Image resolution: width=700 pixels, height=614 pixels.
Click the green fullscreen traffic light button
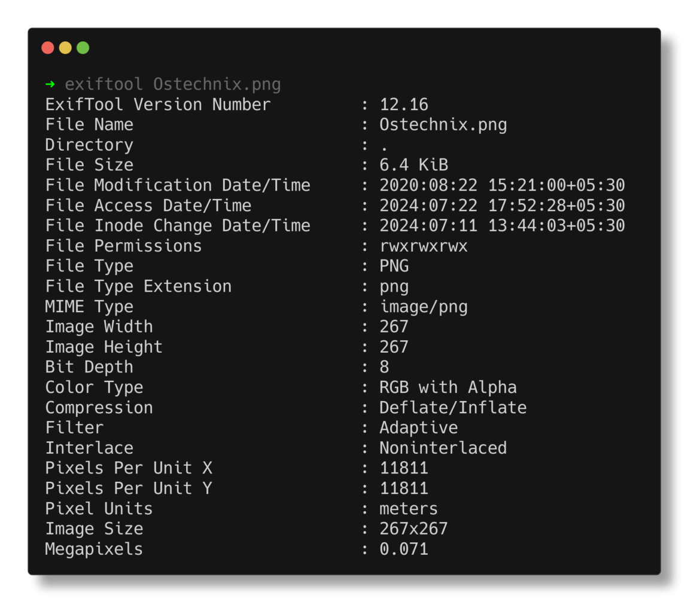coord(83,47)
